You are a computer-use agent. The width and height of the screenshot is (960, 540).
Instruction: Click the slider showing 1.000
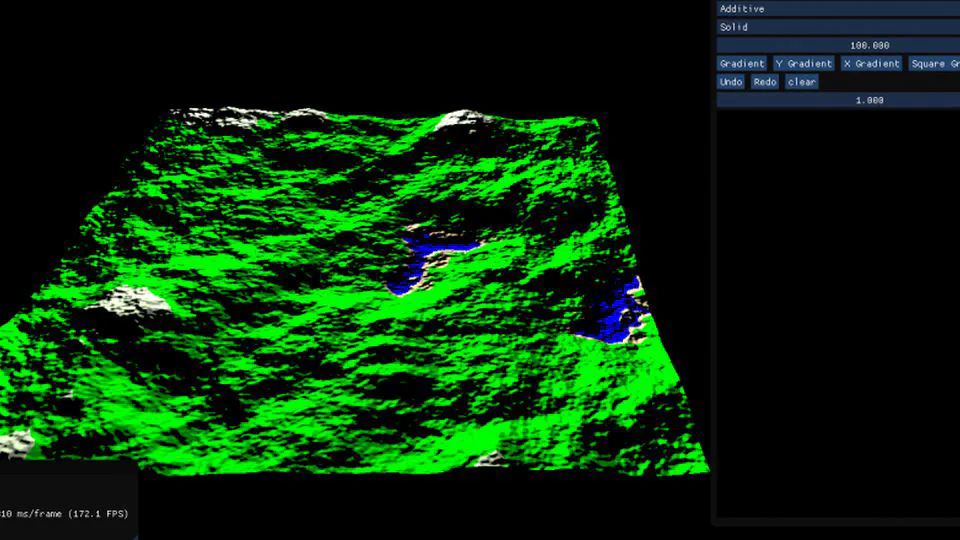tap(838, 100)
